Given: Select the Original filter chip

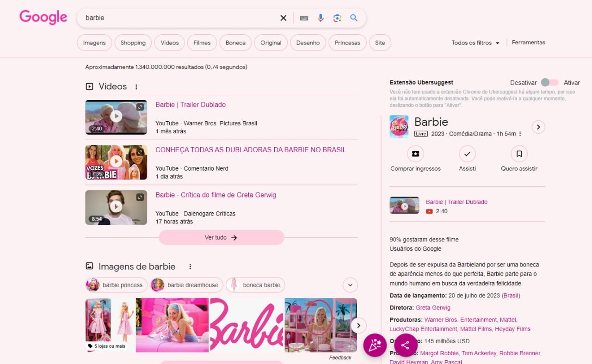Looking at the screenshot, I should pyautogui.click(x=271, y=43).
